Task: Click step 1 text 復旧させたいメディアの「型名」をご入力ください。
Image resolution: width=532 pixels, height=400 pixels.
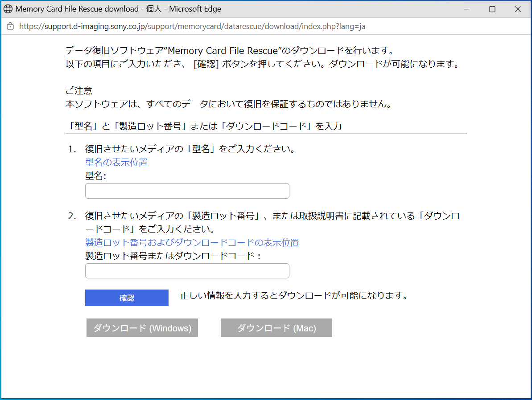Action: (x=191, y=149)
